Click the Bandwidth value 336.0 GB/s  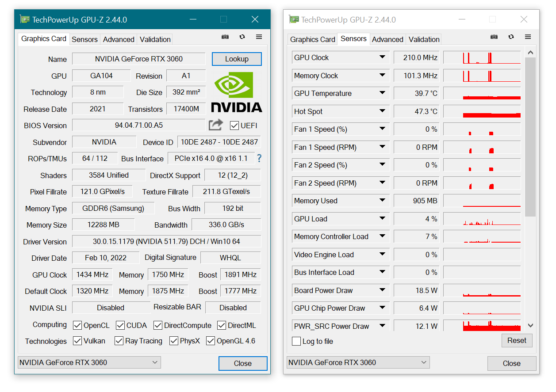[x=226, y=225]
